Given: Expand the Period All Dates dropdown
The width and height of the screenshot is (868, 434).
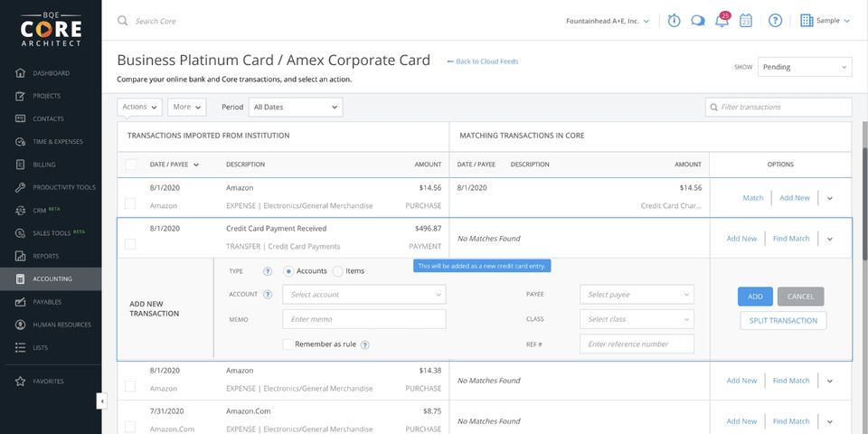Looking at the screenshot, I should pos(295,107).
